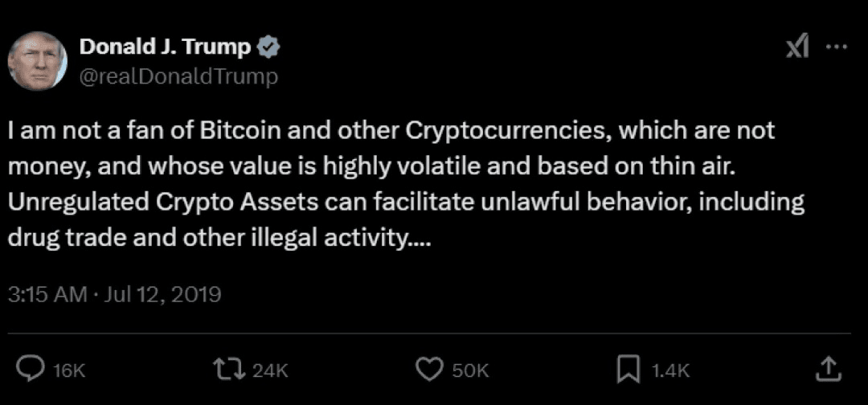868x405 pixels.
Task: Open the three-dot more options menu
Action: coord(837,47)
